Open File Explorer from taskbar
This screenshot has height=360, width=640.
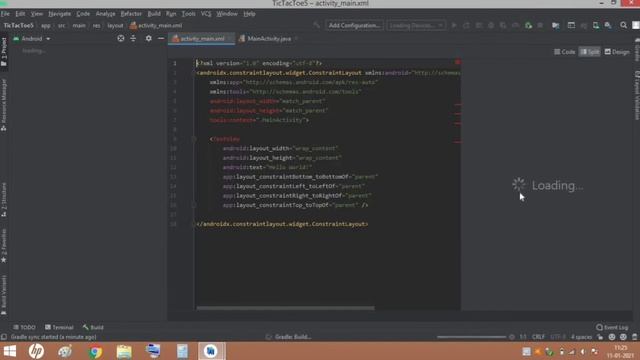pos(124,351)
